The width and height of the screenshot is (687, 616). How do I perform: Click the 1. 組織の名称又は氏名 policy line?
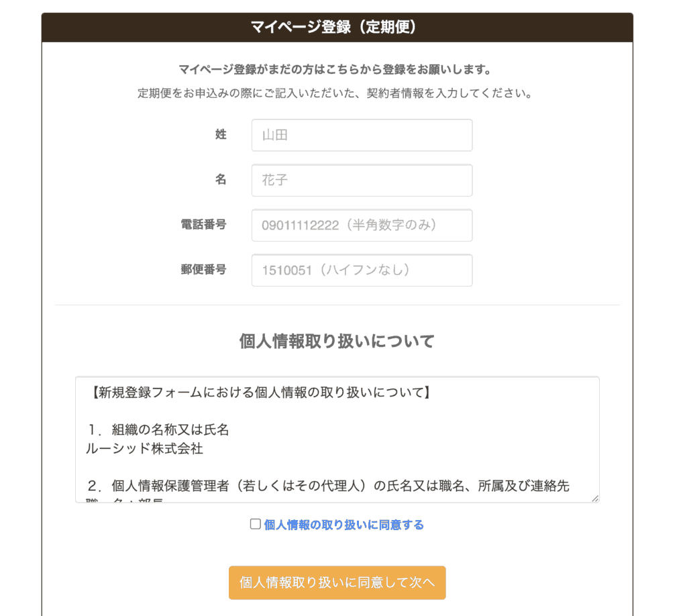(158, 430)
